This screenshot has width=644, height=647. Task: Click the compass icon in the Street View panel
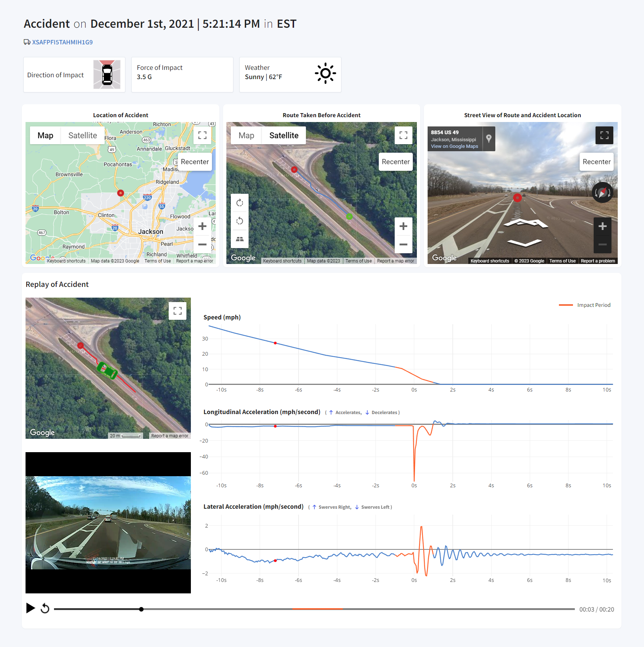[x=602, y=192]
